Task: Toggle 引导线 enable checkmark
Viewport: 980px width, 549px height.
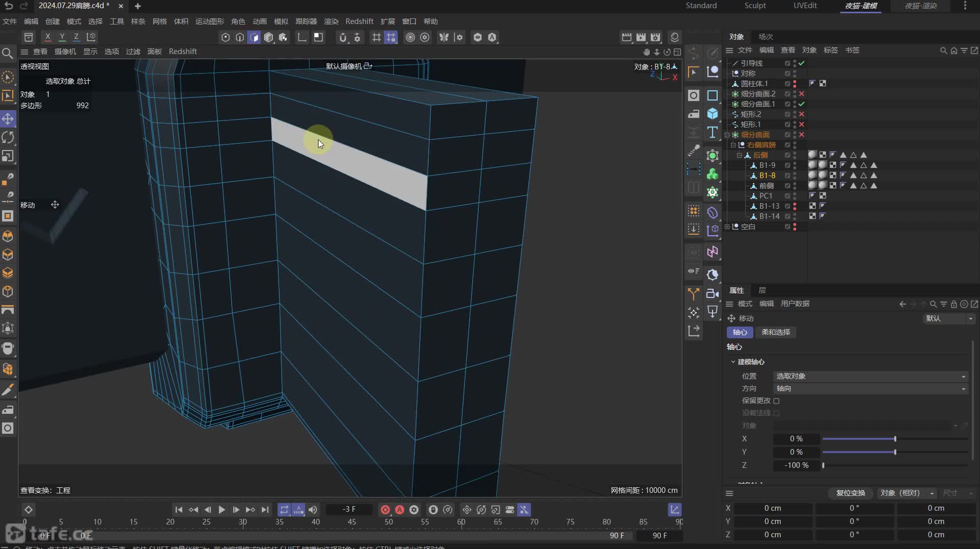Action: (x=801, y=63)
